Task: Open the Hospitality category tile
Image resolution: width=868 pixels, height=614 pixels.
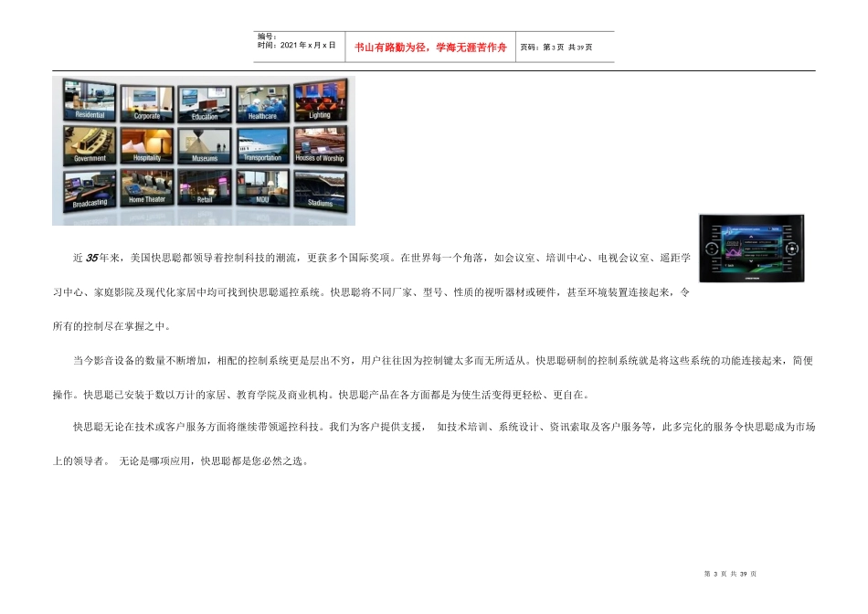Action: point(147,145)
